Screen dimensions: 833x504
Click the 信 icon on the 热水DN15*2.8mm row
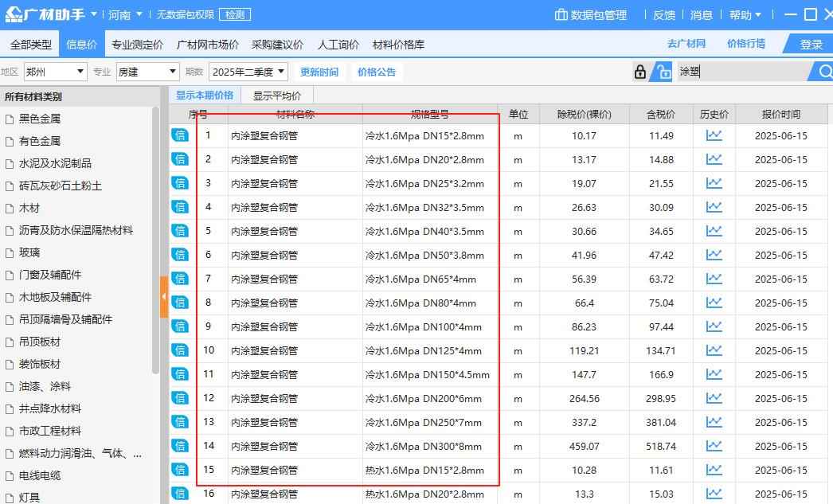coord(180,470)
